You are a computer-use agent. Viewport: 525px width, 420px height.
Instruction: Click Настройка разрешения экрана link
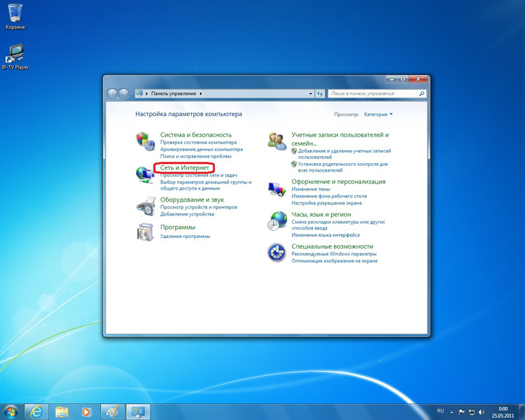[x=326, y=203]
